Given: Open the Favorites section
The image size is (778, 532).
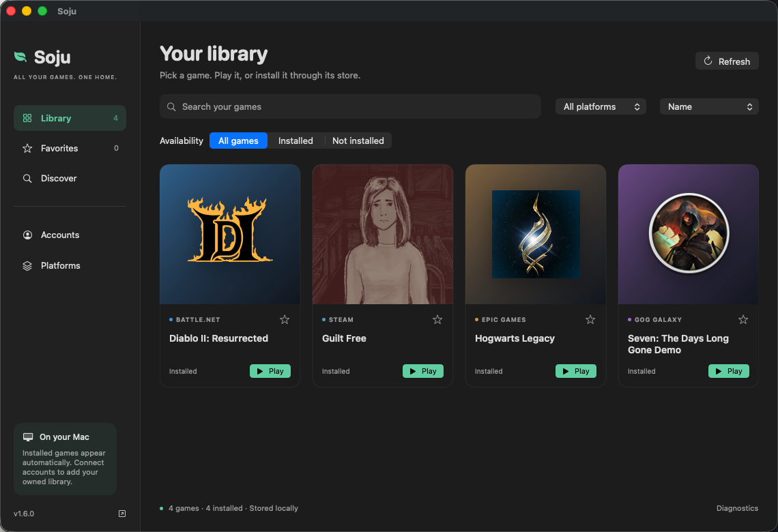Looking at the screenshot, I should point(70,148).
